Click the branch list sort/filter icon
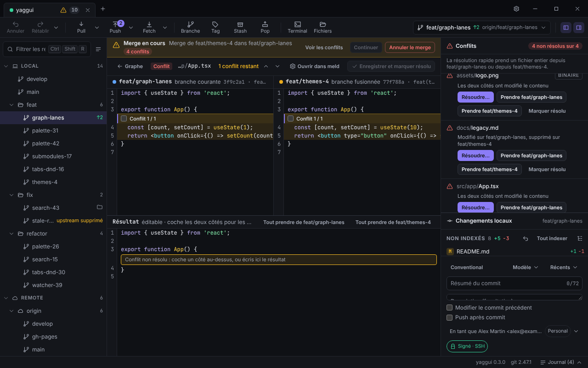Viewport: 588px width, 368px height. click(x=98, y=49)
